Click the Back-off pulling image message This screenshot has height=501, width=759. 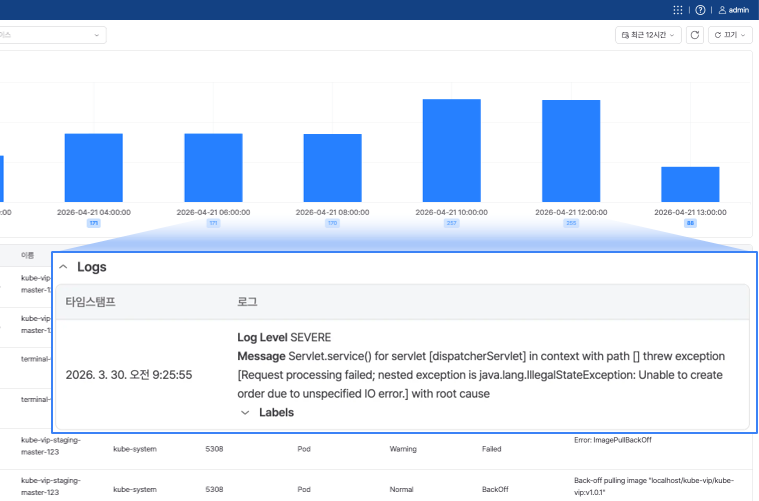(654, 486)
